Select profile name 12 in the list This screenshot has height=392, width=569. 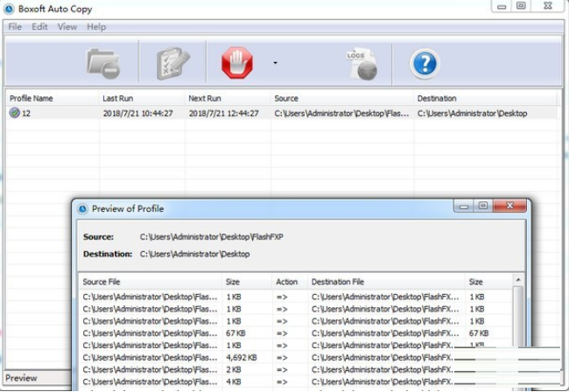point(26,114)
